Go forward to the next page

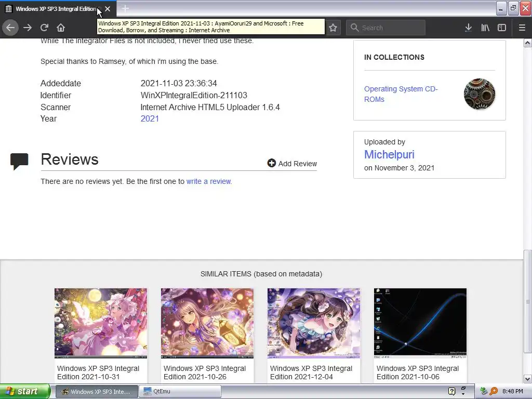pyautogui.click(x=28, y=28)
